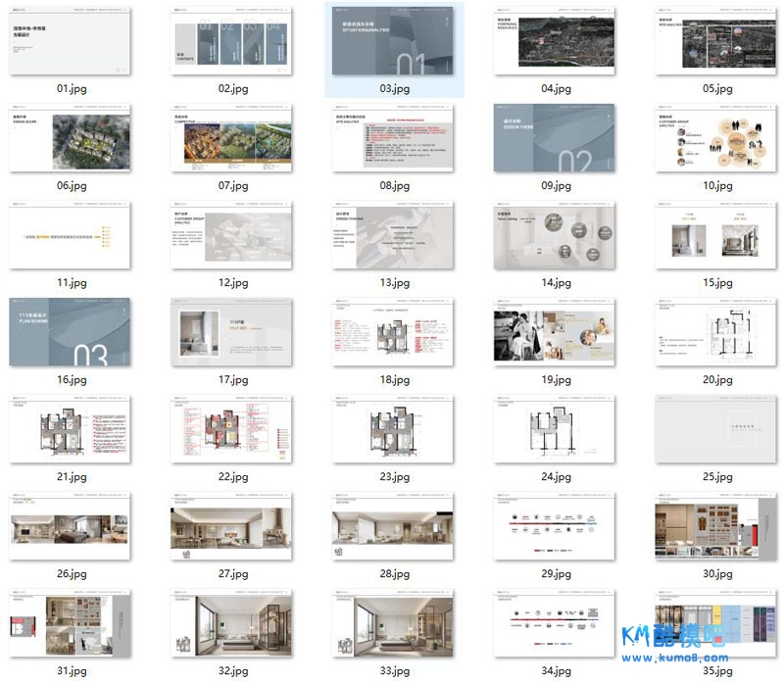Click the 19.jpg lifestyle photos thumbnail
The height and width of the screenshot is (681, 784).
(556, 332)
